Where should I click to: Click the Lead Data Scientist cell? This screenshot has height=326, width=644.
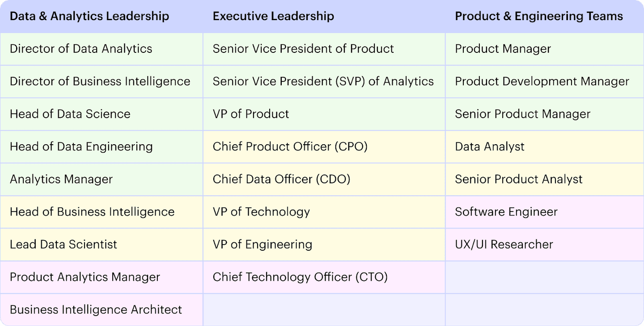[64, 244]
